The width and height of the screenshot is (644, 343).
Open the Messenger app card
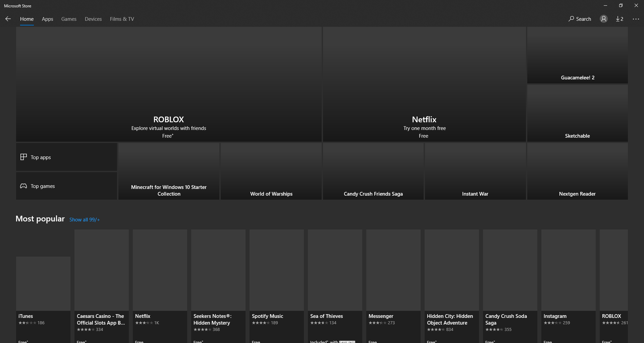(x=393, y=286)
